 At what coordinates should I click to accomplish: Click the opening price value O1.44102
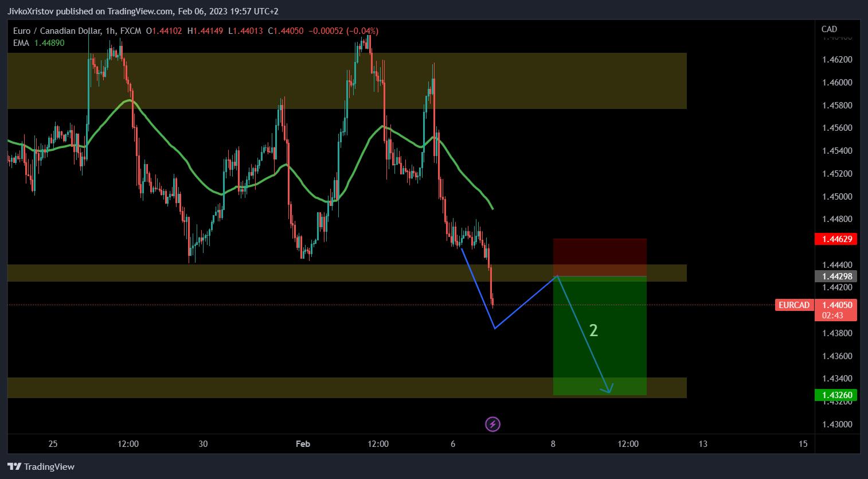[x=164, y=31]
